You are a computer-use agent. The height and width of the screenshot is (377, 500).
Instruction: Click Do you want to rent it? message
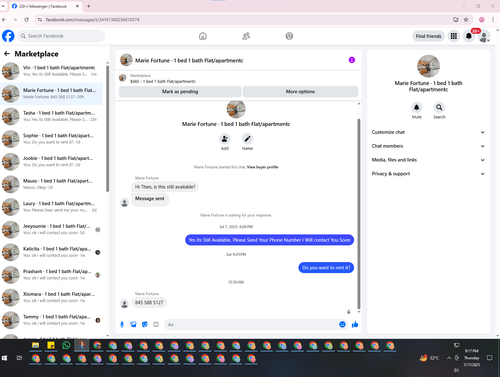coord(326,268)
